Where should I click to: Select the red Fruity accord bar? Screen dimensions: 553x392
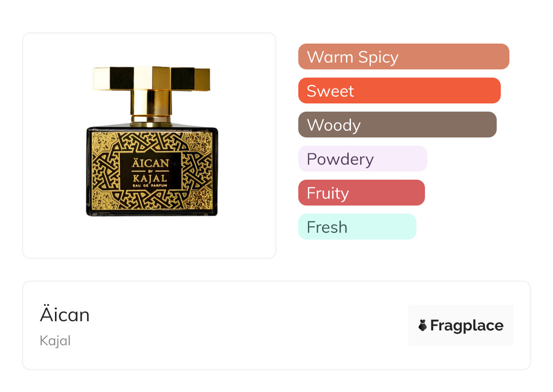(x=361, y=193)
